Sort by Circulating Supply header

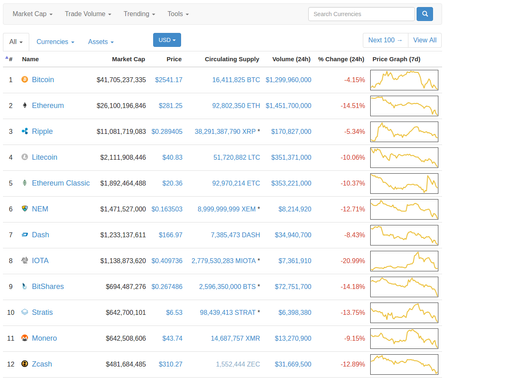[x=232, y=59]
